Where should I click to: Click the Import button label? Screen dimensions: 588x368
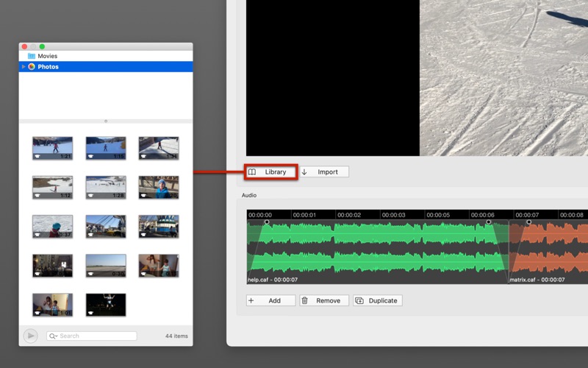click(328, 172)
